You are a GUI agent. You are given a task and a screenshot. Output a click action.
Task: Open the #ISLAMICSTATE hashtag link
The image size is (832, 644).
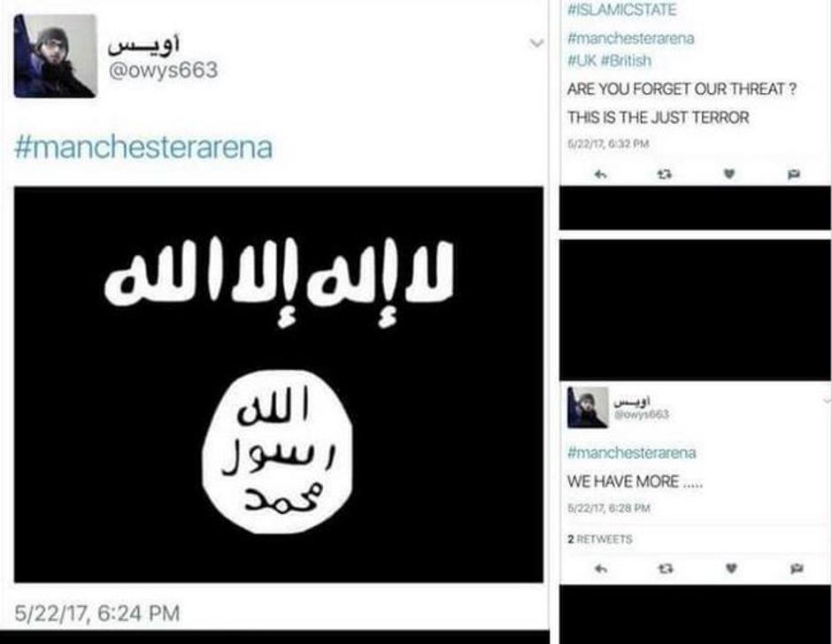622,10
